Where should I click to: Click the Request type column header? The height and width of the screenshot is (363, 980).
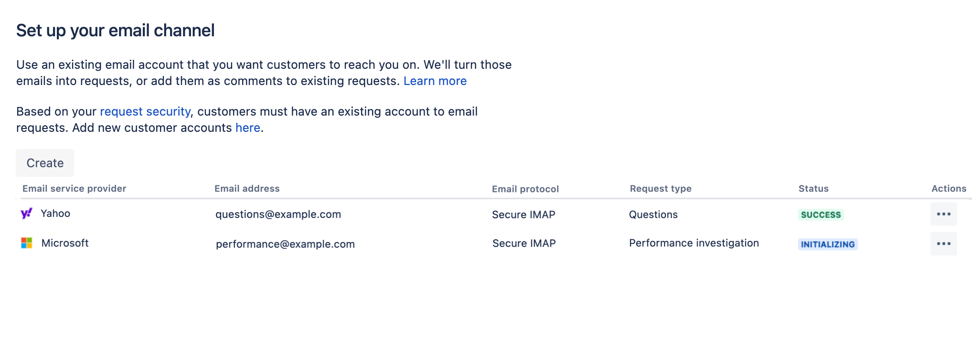(x=660, y=188)
